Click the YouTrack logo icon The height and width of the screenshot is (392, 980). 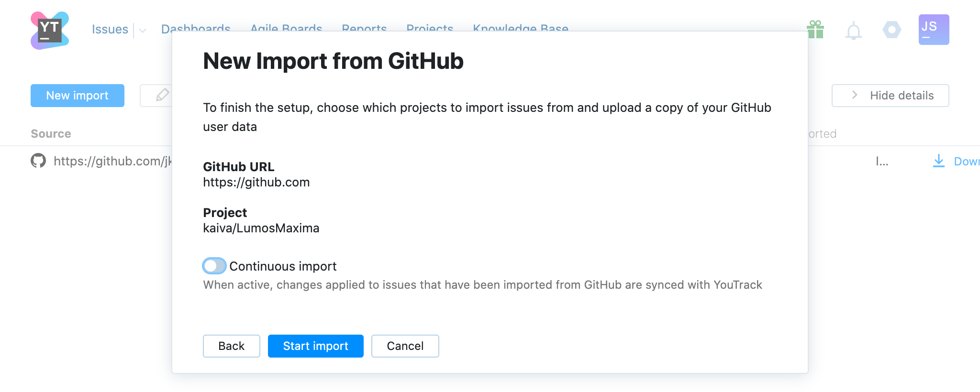[50, 30]
